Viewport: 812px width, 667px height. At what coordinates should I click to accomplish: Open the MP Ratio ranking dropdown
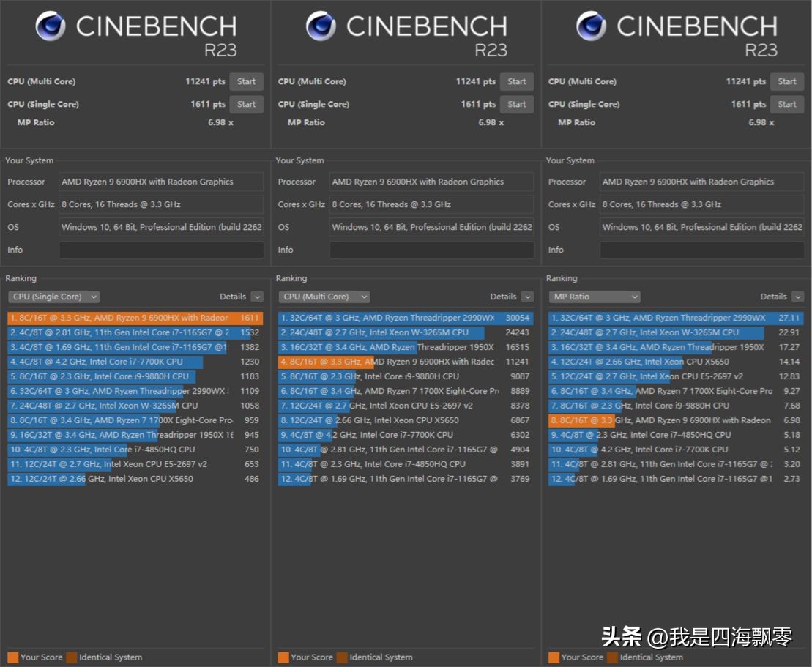(x=594, y=297)
